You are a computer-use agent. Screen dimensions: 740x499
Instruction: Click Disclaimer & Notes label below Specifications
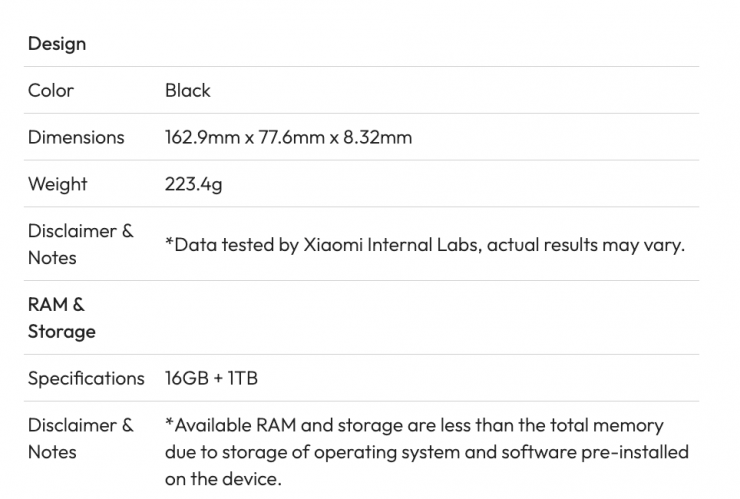click(x=80, y=439)
